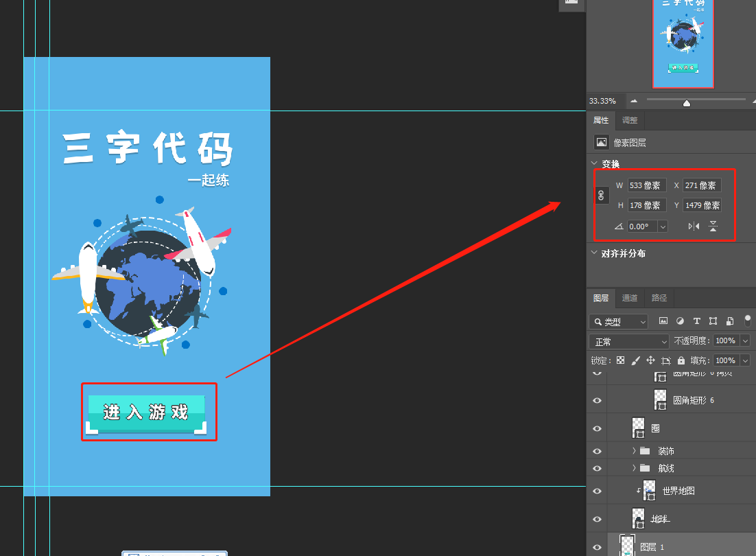756x556 pixels.
Task: Click the opacity 100% value field
Action: pos(727,340)
